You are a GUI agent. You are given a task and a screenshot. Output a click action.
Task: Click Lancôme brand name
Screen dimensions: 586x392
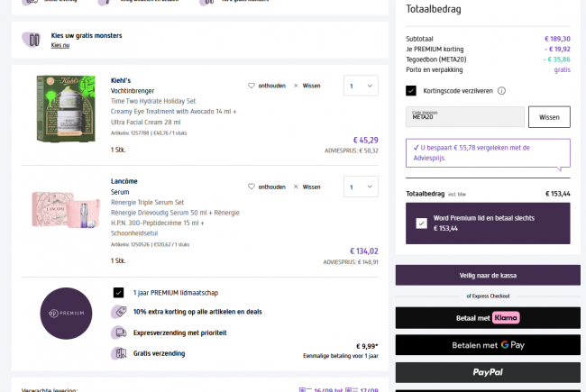(124, 181)
